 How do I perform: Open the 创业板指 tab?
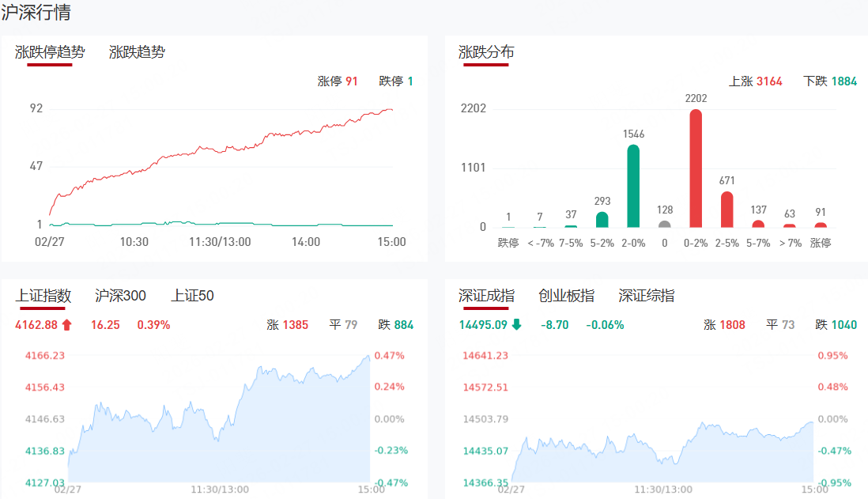point(566,296)
